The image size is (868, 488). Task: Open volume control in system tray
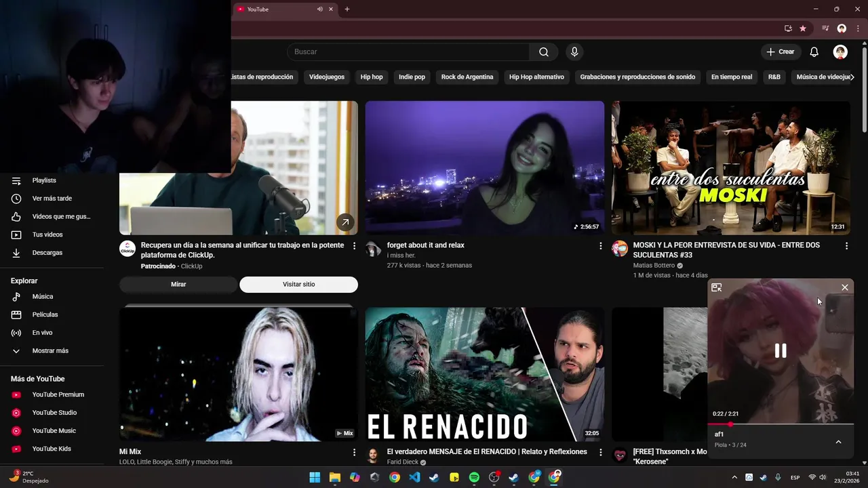[823, 477]
